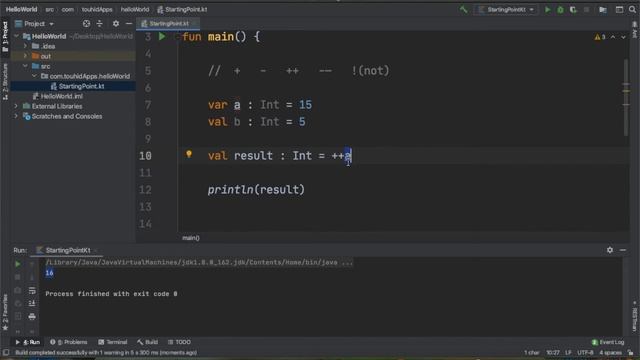This screenshot has height=360, width=640.
Task: Click the main() breadcrumb below the editor
Action: coord(191,238)
